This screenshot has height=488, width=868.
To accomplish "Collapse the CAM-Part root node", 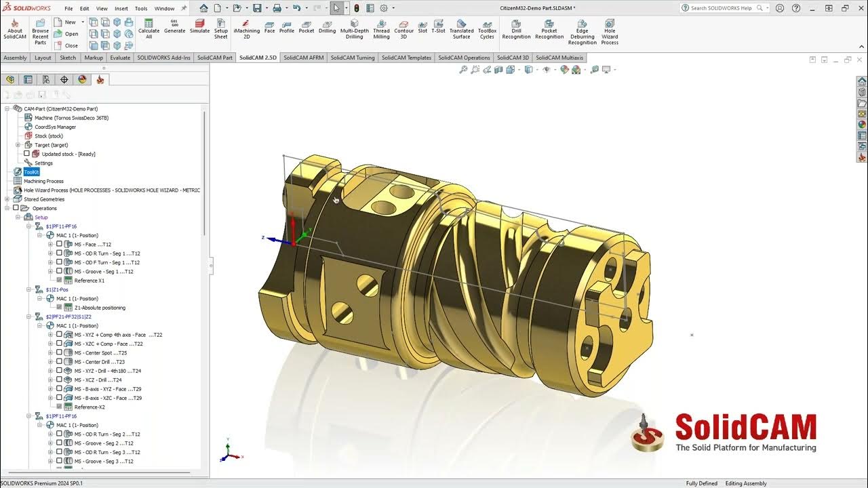I will [7, 108].
